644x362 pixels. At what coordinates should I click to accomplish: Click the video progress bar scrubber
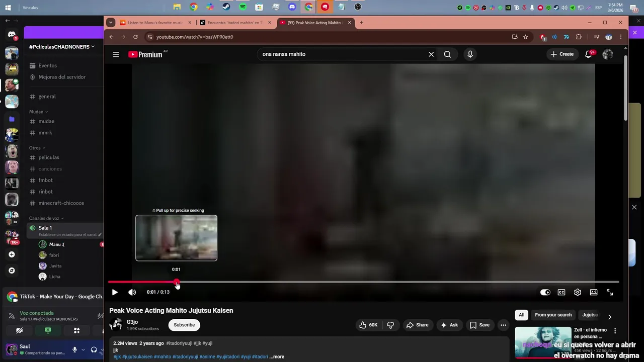point(177,282)
